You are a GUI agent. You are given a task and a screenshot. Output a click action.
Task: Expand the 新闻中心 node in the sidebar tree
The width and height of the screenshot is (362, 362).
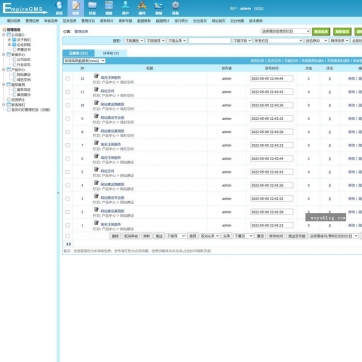[x=4, y=54]
